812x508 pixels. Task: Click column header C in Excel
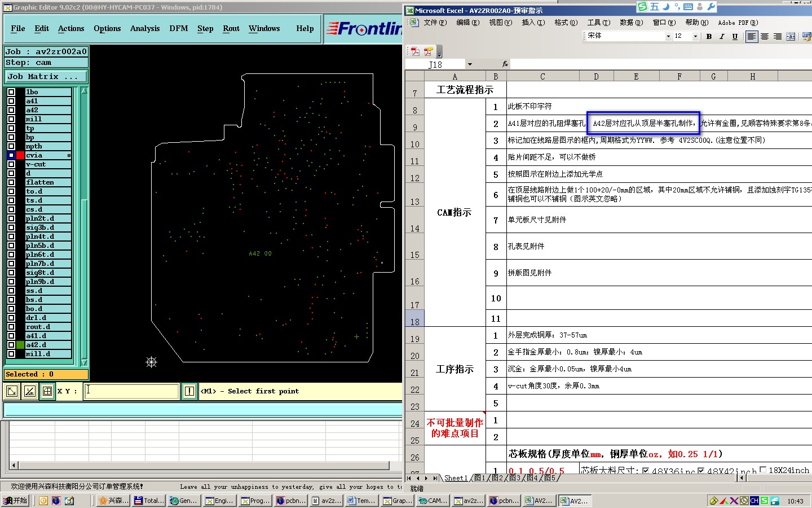[542, 76]
